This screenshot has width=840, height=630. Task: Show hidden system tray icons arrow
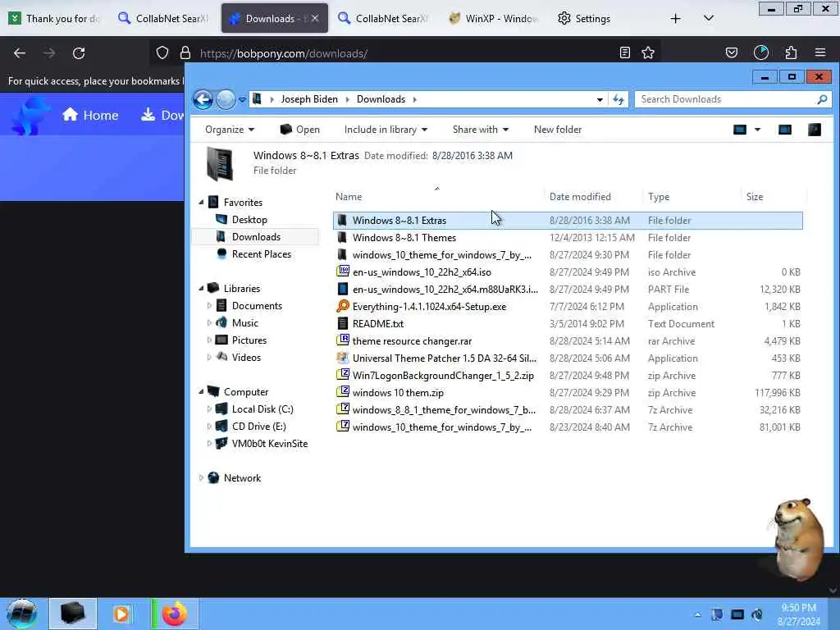[x=697, y=614]
